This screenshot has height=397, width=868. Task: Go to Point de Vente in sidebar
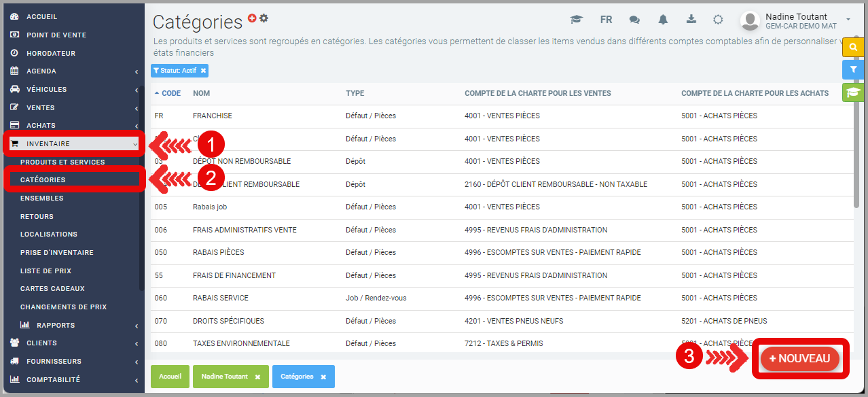[56, 35]
